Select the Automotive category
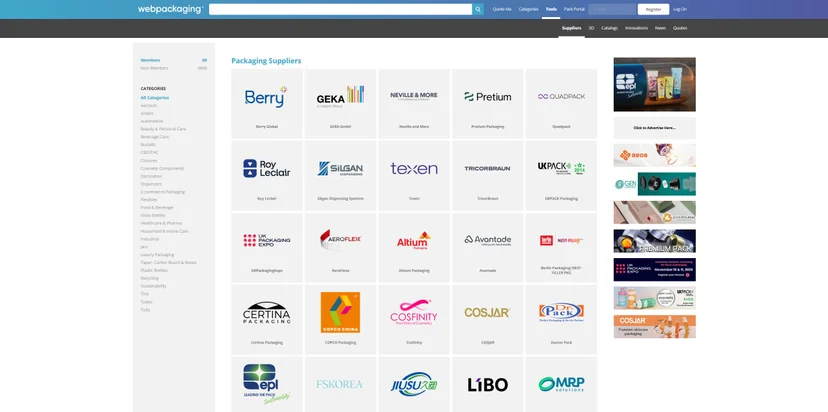This screenshot has width=828, height=412. point(152,121)
